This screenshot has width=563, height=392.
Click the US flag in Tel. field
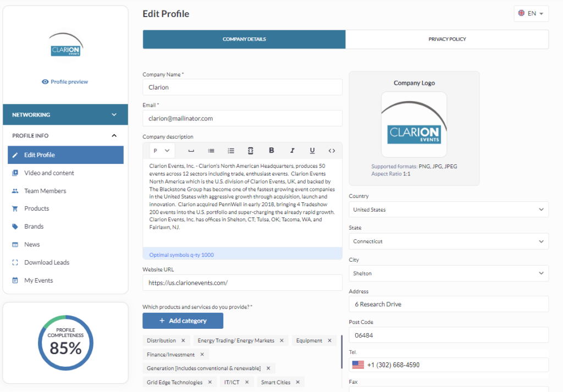click(x=358, y=365)
